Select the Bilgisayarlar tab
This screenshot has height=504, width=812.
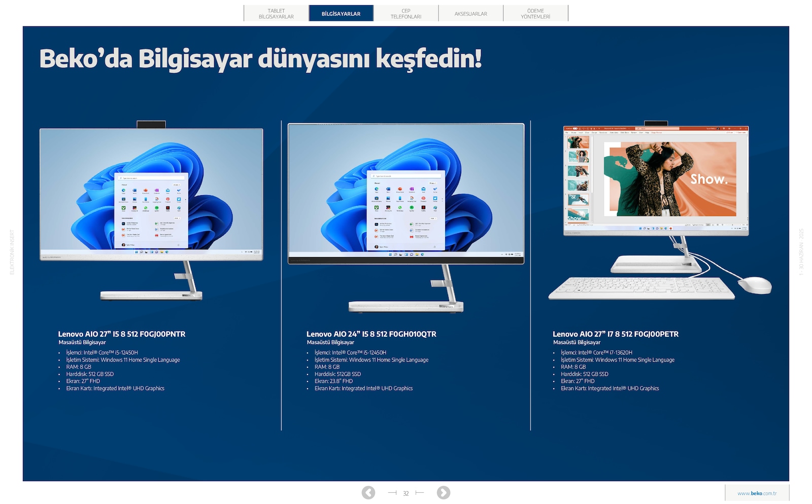click(x=341, y=14)
